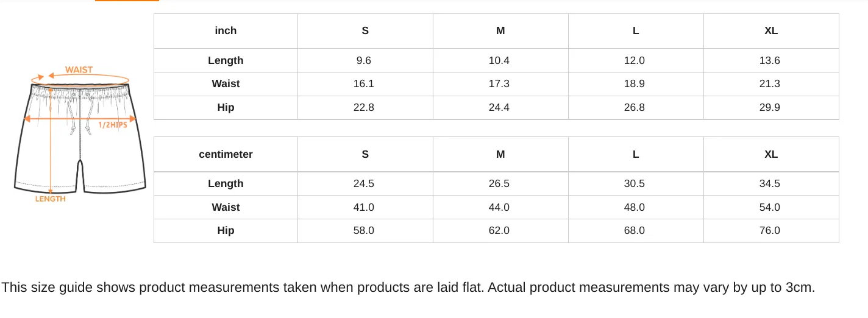The image size is (868, 318).
Task: Click the 1/2HIPS label on the diagram
Action: (113, 125)
